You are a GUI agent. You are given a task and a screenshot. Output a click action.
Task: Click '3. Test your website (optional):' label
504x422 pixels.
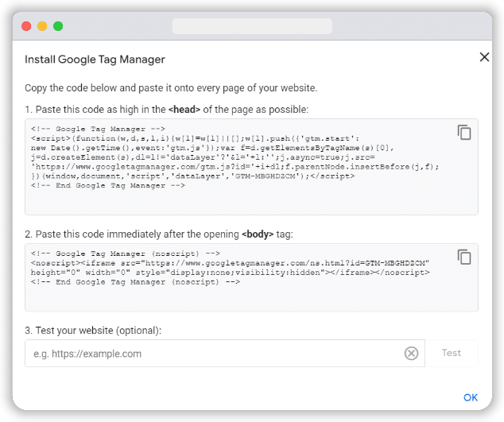93,331
